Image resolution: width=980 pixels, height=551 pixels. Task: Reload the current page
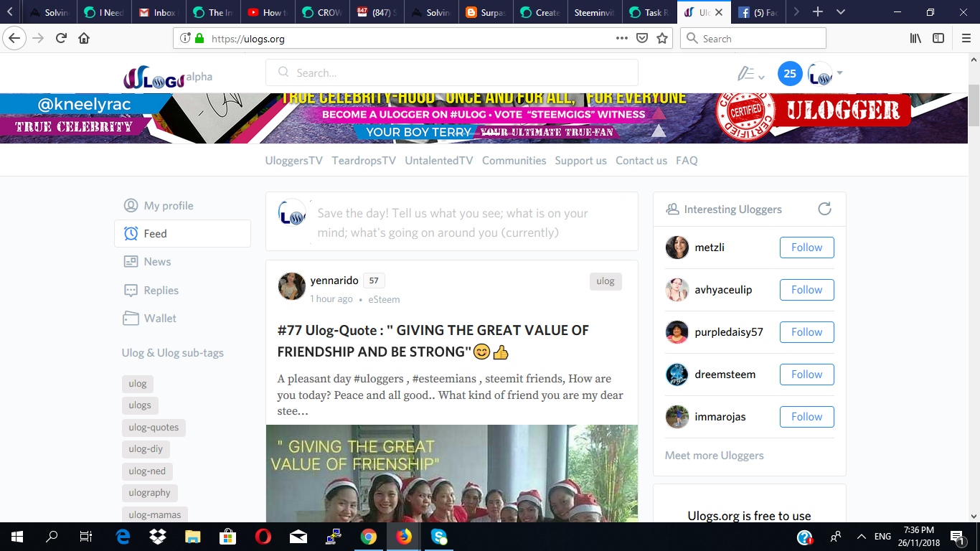(x=61, y=38)
